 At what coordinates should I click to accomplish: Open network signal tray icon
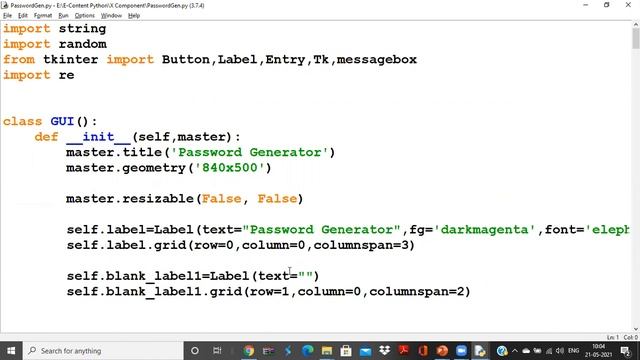point(549,351)
